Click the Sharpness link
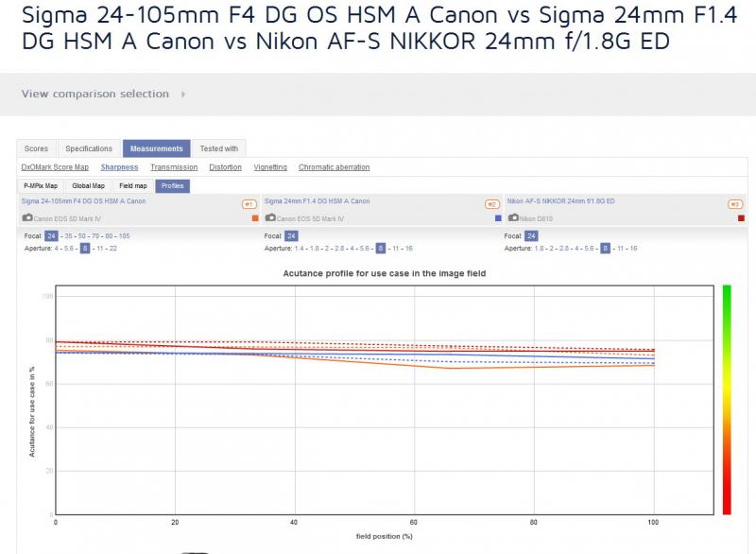Image resolution: width=756 pixels, height=554 pixels. (120, 167)
